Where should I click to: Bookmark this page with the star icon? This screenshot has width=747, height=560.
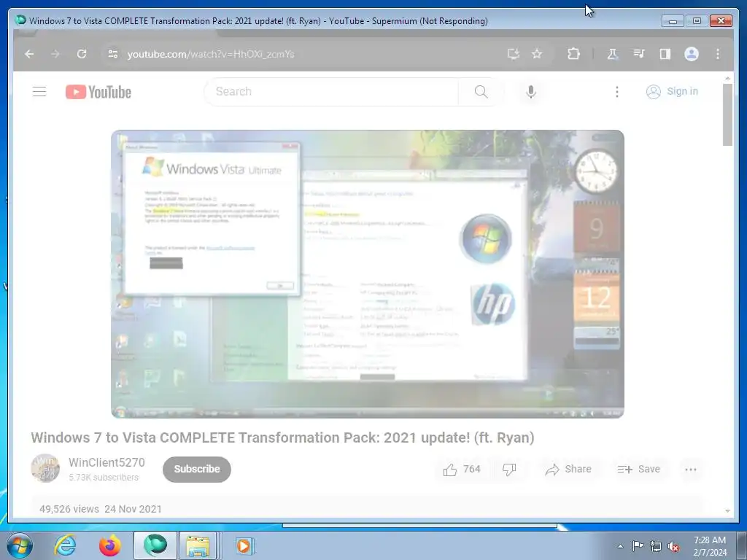coord(537,54)
